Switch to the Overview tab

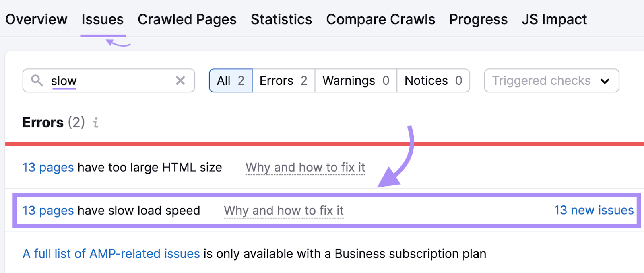click(x=36, y=19)
